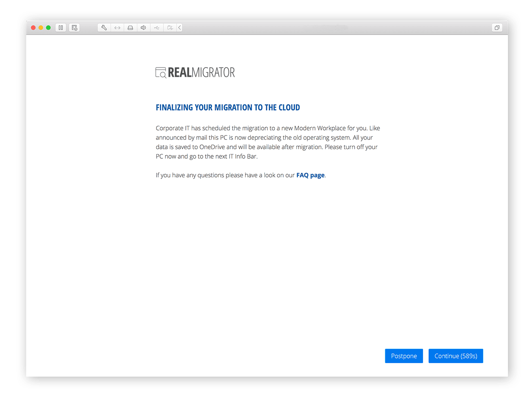
Task: Click the migration description paragraph
Action: point(266,141)
